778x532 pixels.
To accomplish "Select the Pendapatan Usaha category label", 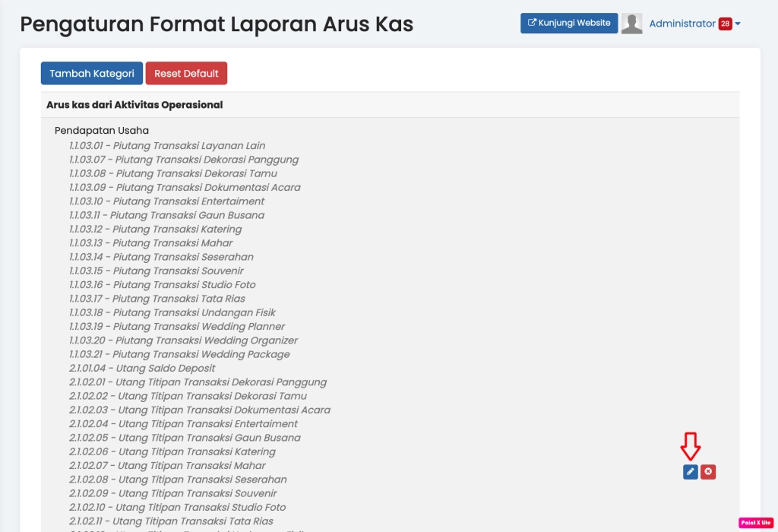I will click(x=100, y=130).
